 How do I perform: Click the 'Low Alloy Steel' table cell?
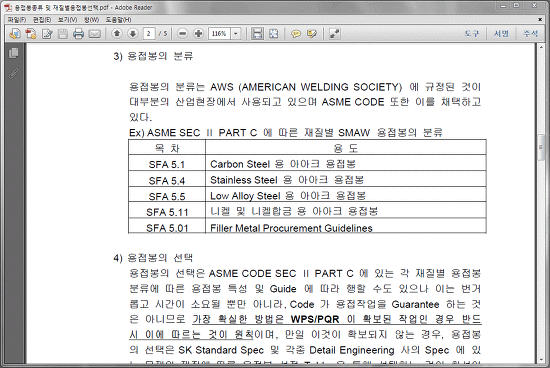coord(346,195)
